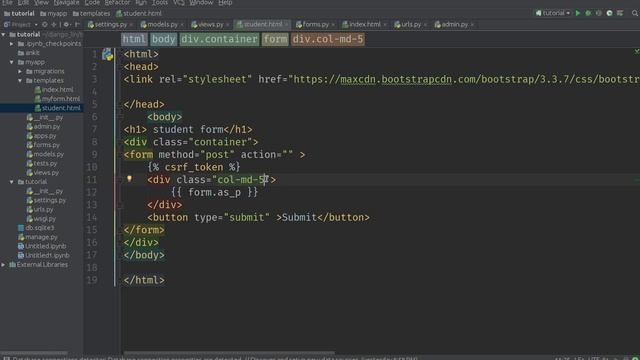Collapse the inner tutorial package folder
This screenshot has width=640, height=360.
pos(12,182)
